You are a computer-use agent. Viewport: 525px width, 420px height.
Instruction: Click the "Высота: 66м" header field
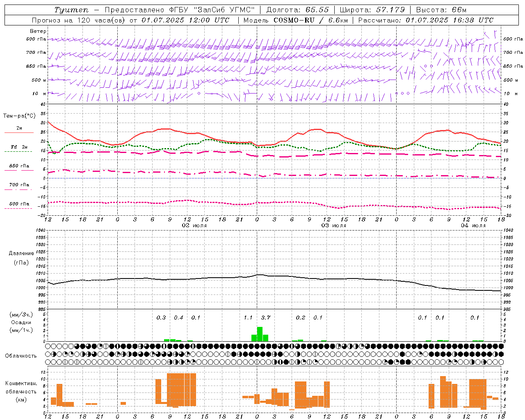[x=441, y=10]
